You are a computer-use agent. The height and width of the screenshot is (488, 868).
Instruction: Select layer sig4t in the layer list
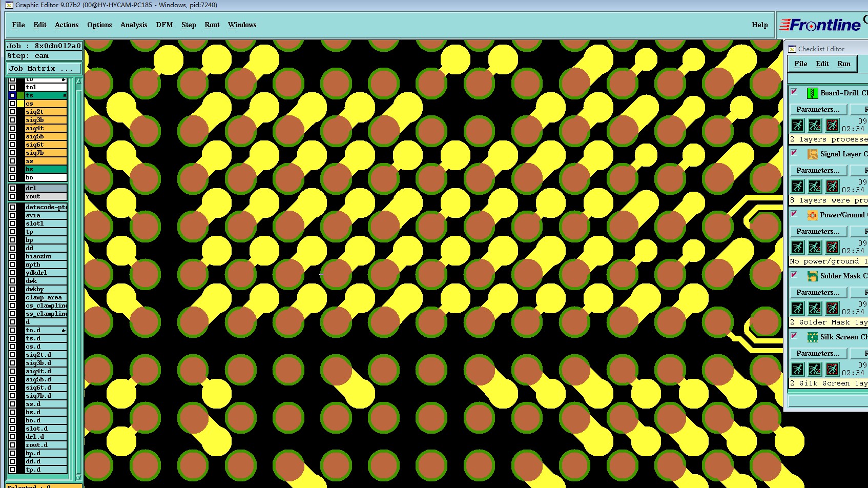pyautogui.click(x=46, y=128)
